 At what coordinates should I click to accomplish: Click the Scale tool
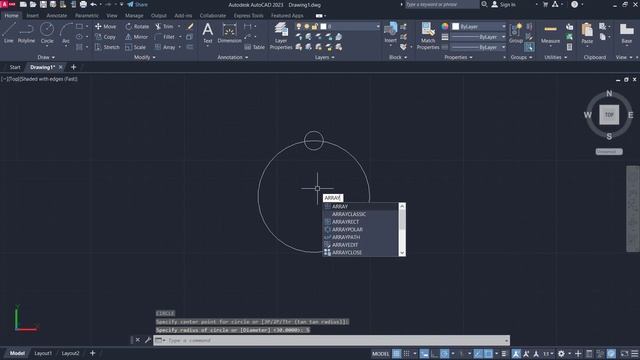click(x=135, y=47)
